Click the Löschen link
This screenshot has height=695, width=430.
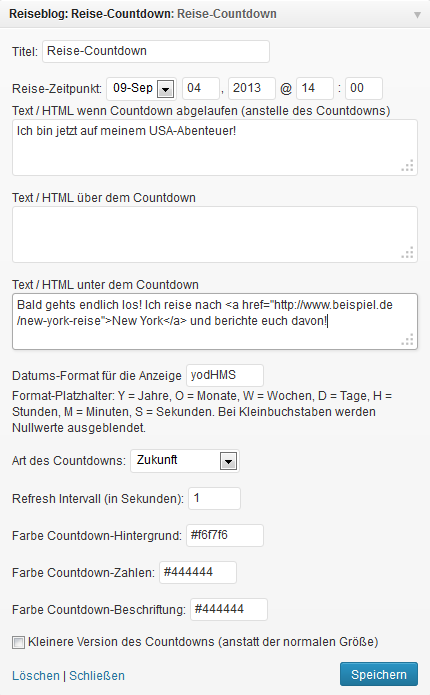(x=35, y=675)
